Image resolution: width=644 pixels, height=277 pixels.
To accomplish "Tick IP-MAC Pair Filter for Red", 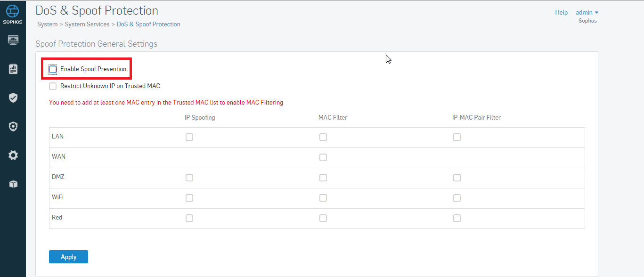I will (x=457, y=218).
